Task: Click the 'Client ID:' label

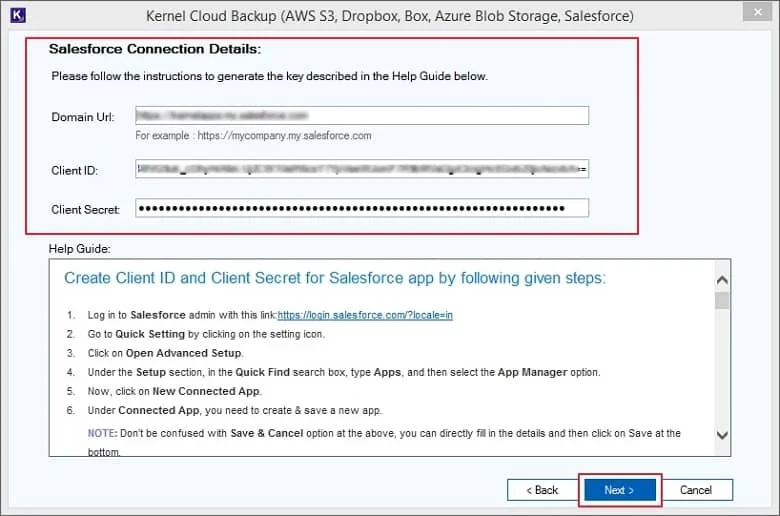Action: (75, 171)
